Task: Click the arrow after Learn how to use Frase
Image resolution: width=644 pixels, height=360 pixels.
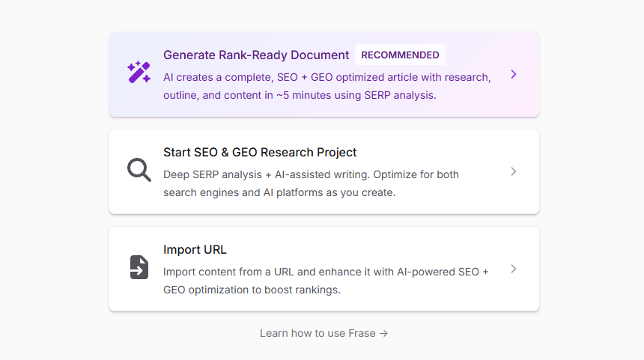Action: tap(384, 334)
